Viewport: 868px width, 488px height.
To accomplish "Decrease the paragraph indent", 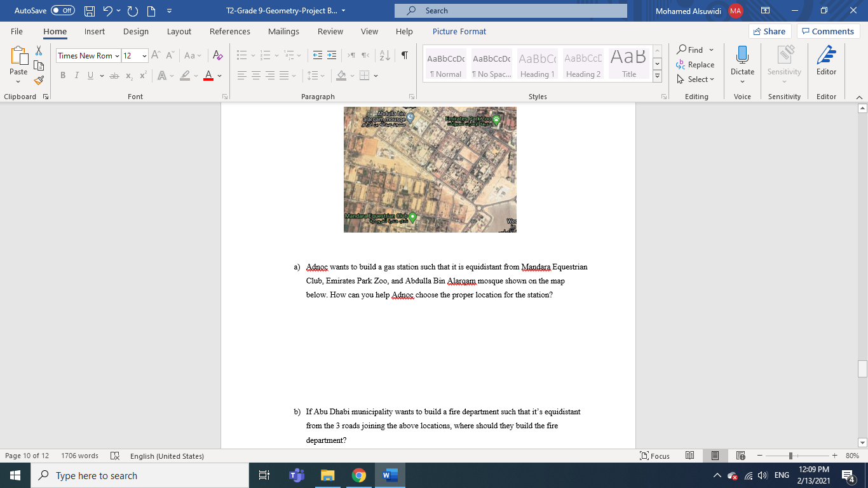I will [x=318, y=56].
